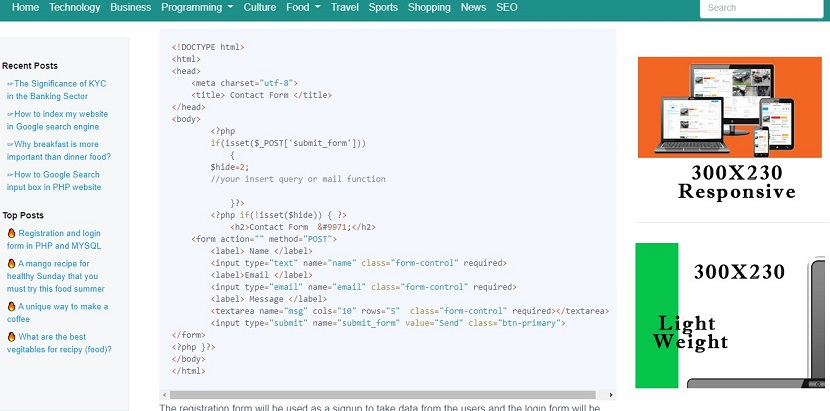This screenshot has height=411, width=830.
Task: Click the fire icon beside mango recipe
Action: click(x=11, y=263)
